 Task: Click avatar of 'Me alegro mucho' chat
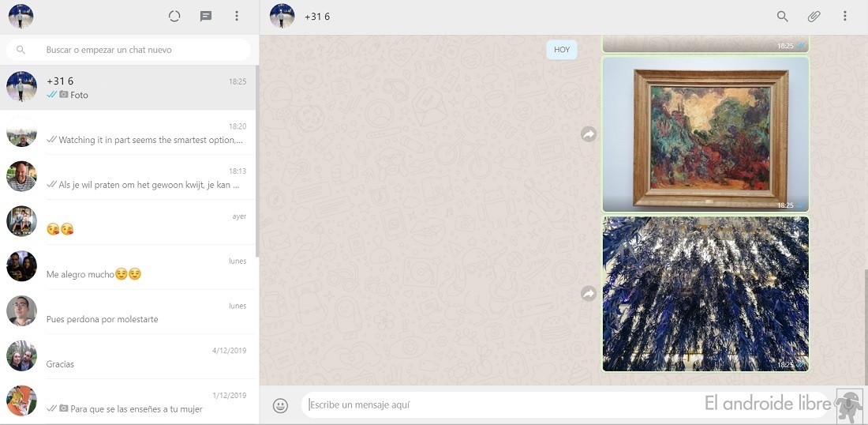click(21, 266)
